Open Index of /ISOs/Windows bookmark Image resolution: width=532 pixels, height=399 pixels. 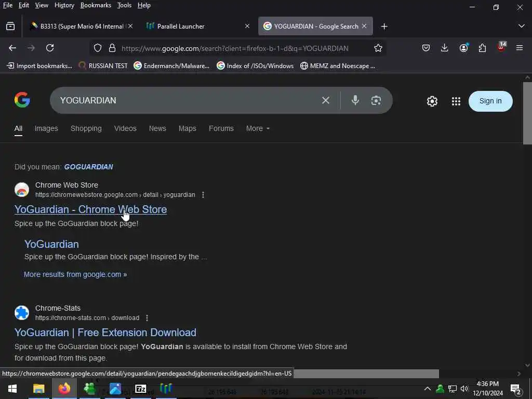click(255, 66)
